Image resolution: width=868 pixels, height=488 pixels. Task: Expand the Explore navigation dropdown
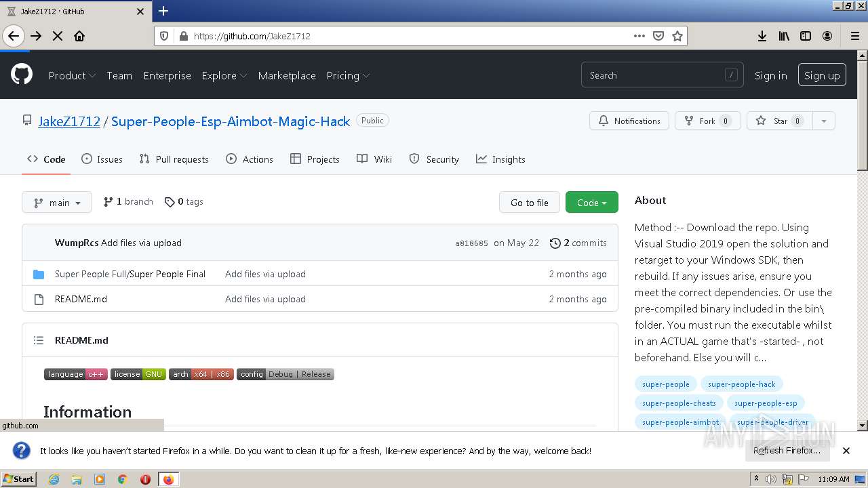(x=224, y=75)
